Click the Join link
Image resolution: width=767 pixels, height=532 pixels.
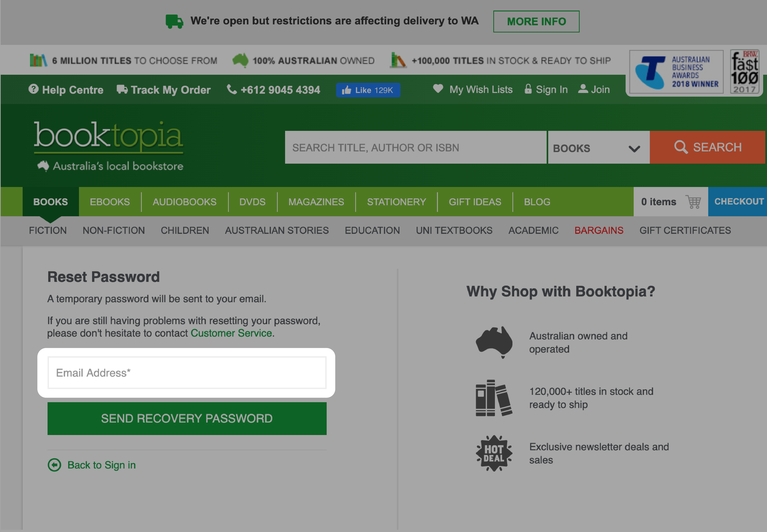[600, 89]
